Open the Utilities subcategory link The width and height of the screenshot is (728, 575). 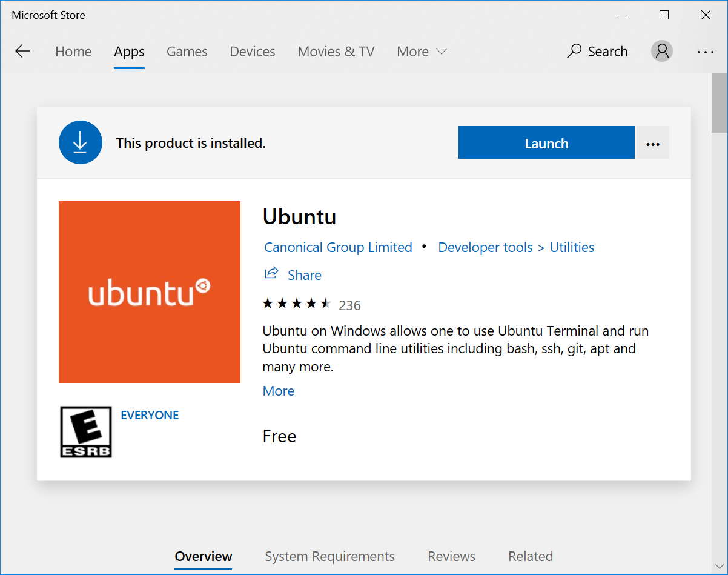click(572, 247)
